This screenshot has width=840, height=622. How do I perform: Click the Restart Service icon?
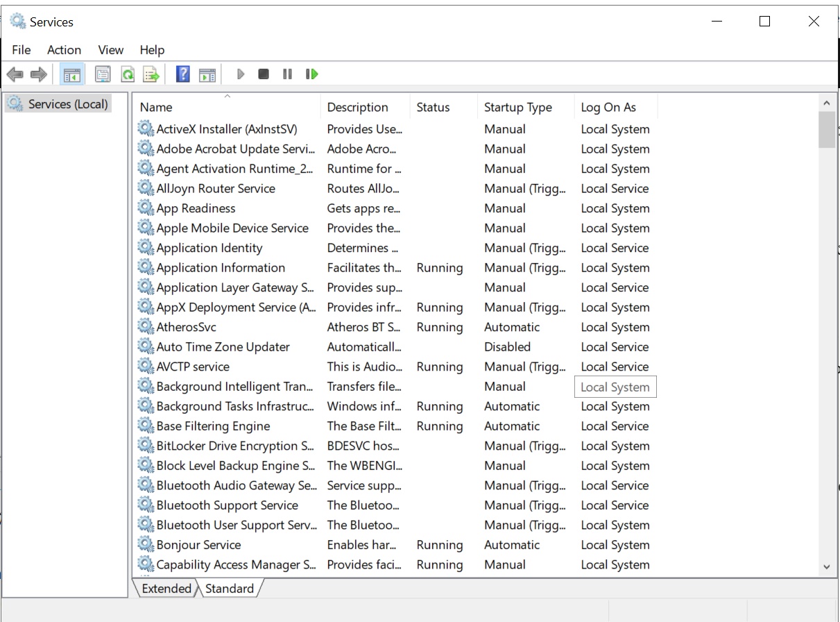tap(311, 74)
